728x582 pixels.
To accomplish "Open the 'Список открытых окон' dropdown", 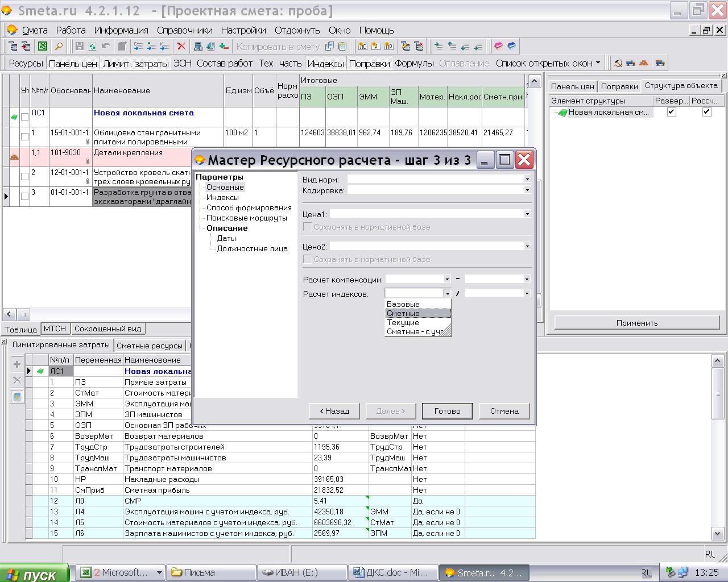I will pos(548,63).
